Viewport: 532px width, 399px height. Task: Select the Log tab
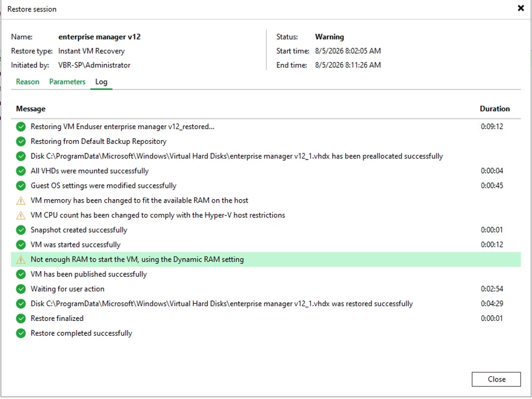click(101, 81)
